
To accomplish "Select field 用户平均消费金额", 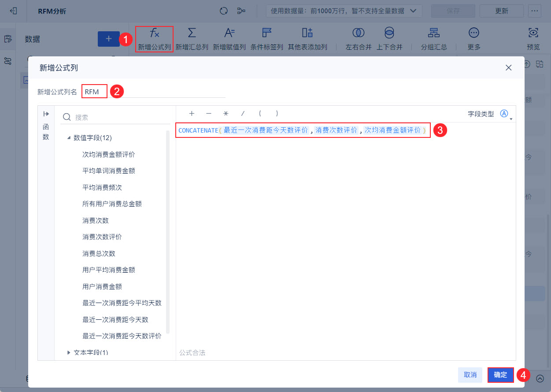I will pos(109,270).
